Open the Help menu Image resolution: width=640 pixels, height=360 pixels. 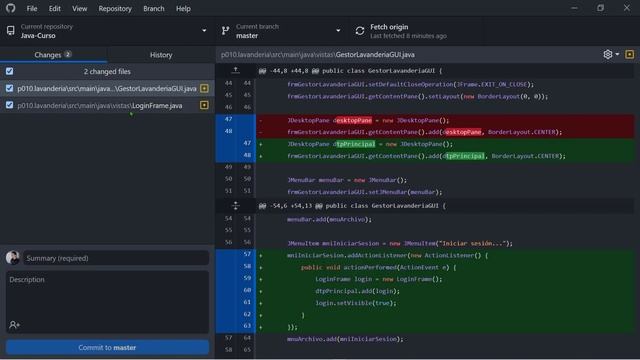point(183,9)
